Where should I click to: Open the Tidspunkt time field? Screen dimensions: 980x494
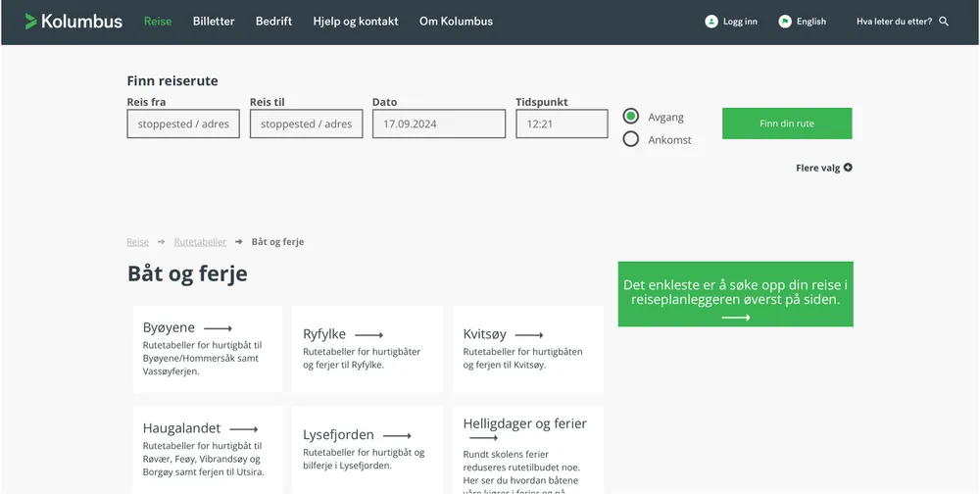pyautogui.click(x=562, y=124)
